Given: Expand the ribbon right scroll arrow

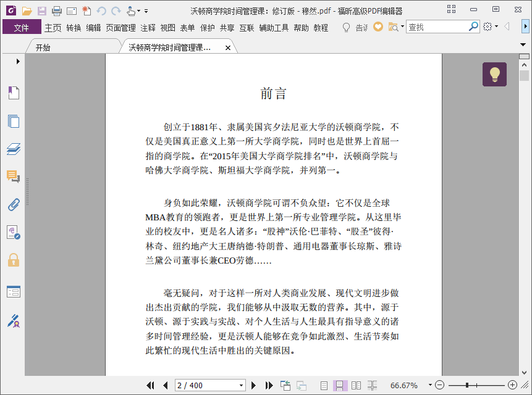Looking at the screenshot, I should tap(525, 27).
